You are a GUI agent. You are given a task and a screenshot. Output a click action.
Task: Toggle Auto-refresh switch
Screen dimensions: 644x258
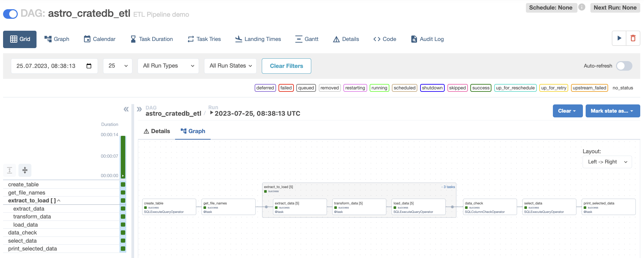pos(624,66)
